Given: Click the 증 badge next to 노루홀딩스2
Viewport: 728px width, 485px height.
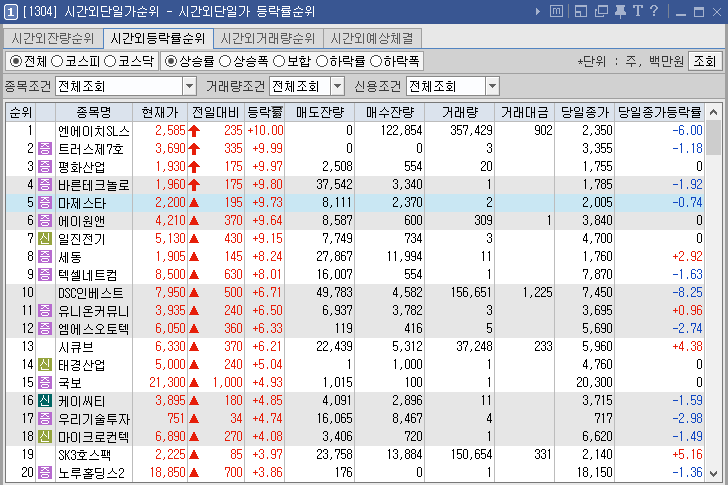Looking at the screenshot, I should pyautogui.click(x=45, y=472).
